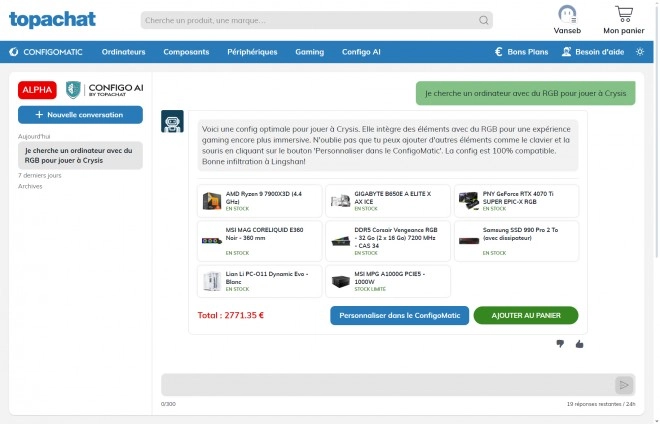Viewport: 660px width, 424px height.
Task: Click the Configomatic swirl icon
Action: [x=14, y=52]
